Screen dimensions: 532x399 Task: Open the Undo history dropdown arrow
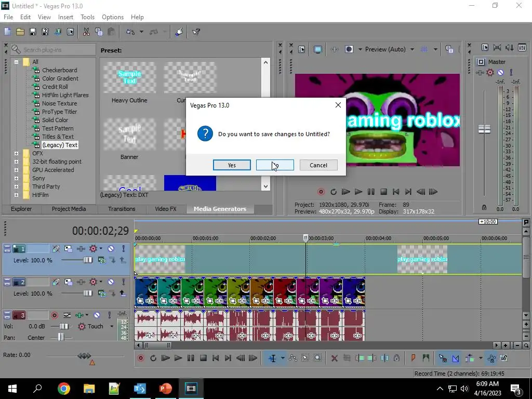coord(141,32)
